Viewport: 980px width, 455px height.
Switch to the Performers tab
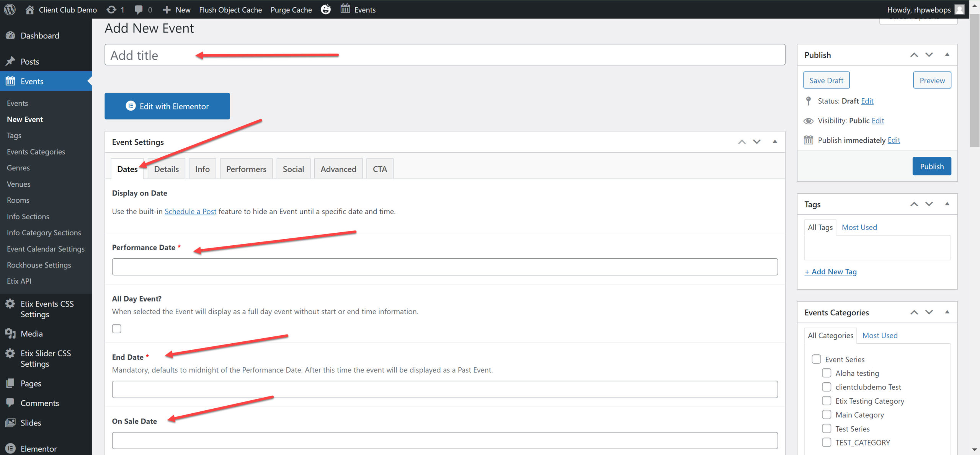coord(246,169)
